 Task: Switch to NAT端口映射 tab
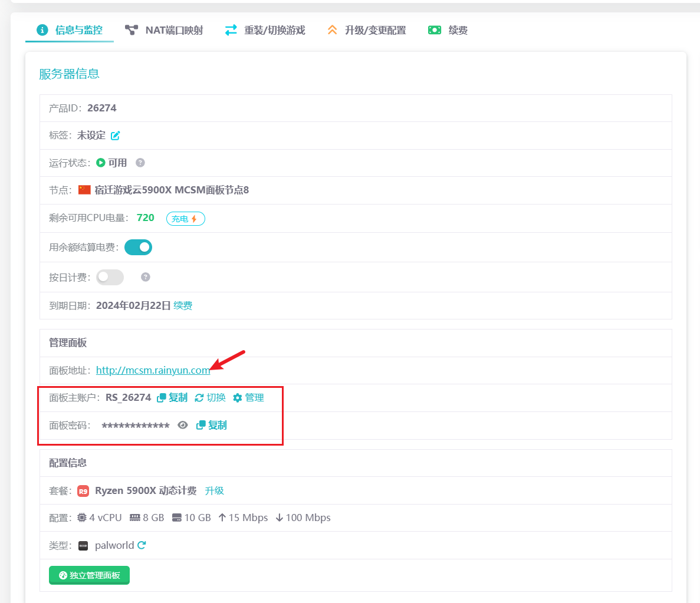click(x=164, y=30)
